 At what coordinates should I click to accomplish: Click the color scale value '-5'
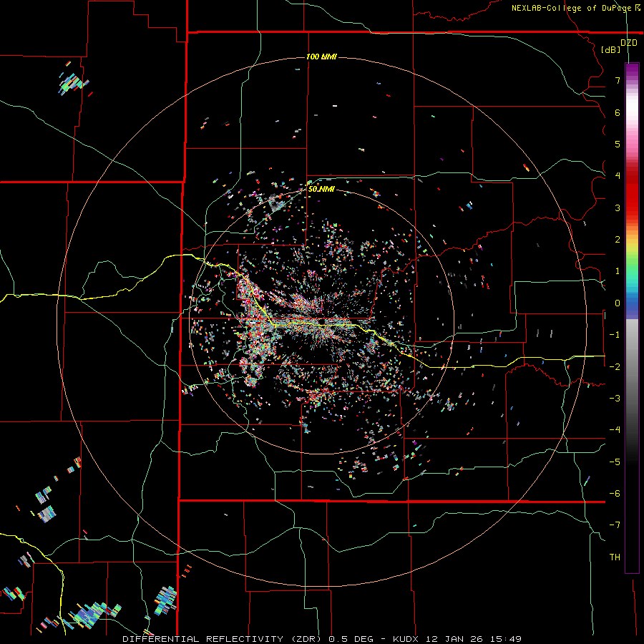click(615, 462)
